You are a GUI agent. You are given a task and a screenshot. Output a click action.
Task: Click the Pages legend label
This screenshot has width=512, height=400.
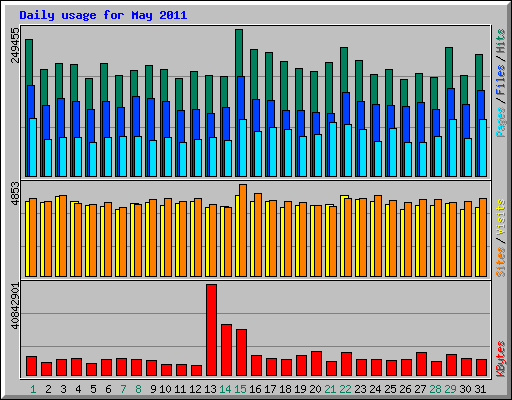500,122
